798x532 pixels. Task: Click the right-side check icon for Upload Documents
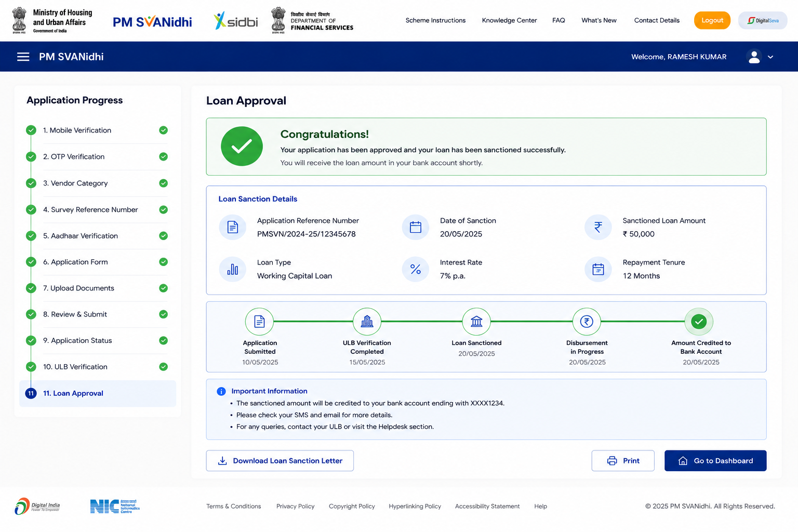coord(163,288)
